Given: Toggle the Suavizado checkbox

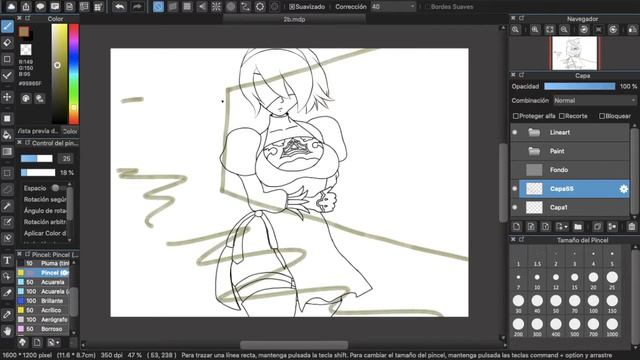Looking at the screenshot, I should 292,7.
